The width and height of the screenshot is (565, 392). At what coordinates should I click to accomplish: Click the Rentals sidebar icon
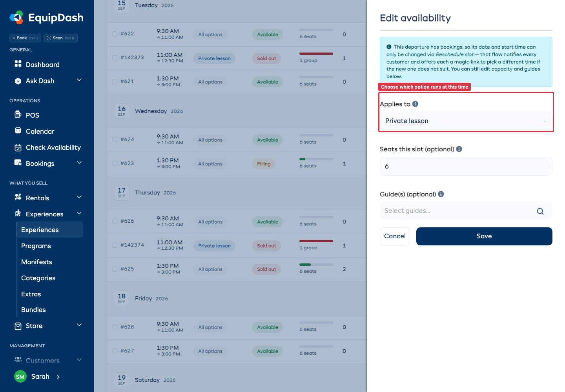pyautogui.click(x=18, y=197)
